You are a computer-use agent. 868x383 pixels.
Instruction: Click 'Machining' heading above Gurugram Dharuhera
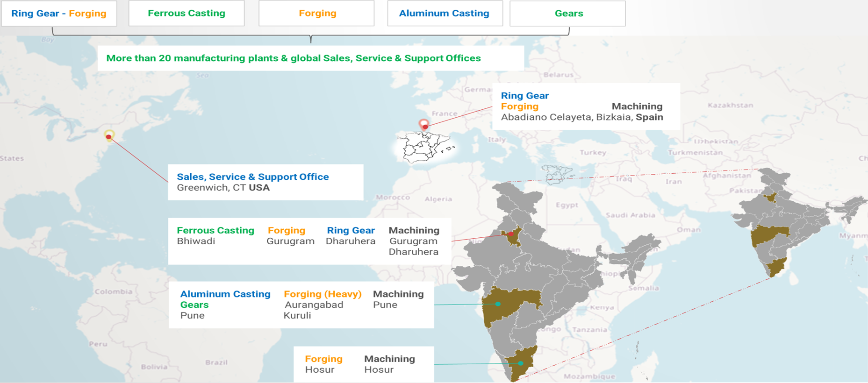click(414, 230)
